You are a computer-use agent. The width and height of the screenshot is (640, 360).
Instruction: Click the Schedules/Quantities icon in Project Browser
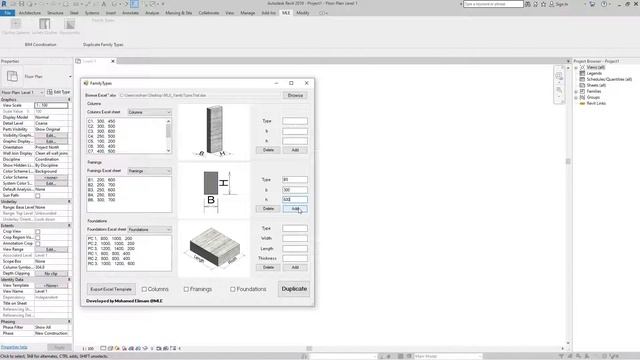point(582,79)
